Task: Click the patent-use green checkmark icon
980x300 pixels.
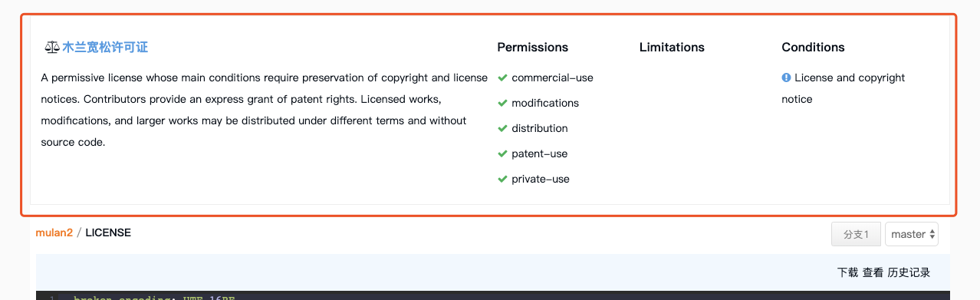Action: (x=502, y=153)
